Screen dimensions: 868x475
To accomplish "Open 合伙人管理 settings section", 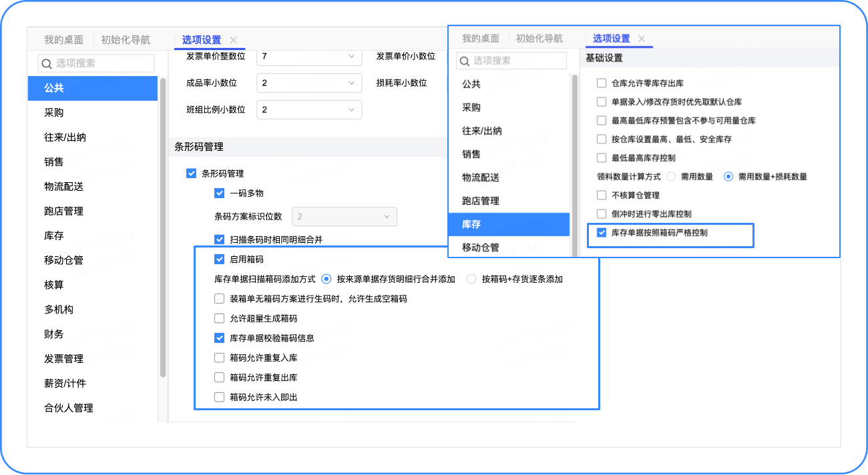I will click(68, 408).
